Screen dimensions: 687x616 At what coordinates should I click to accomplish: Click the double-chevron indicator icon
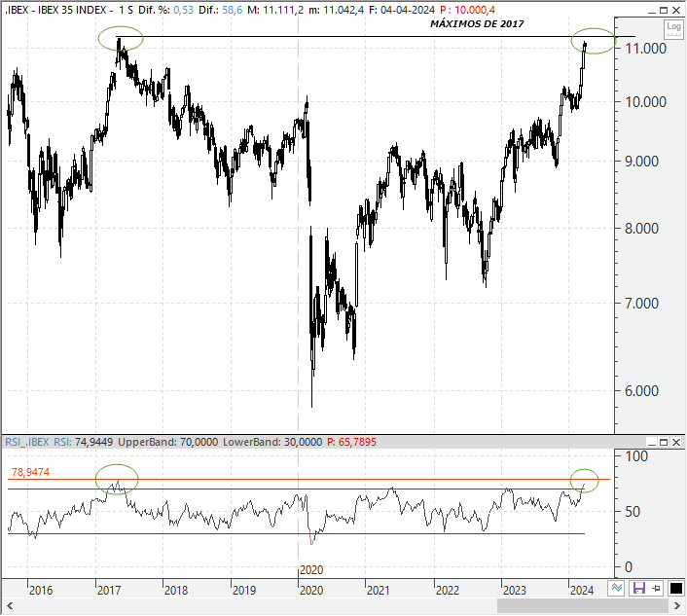click(617, 589)
